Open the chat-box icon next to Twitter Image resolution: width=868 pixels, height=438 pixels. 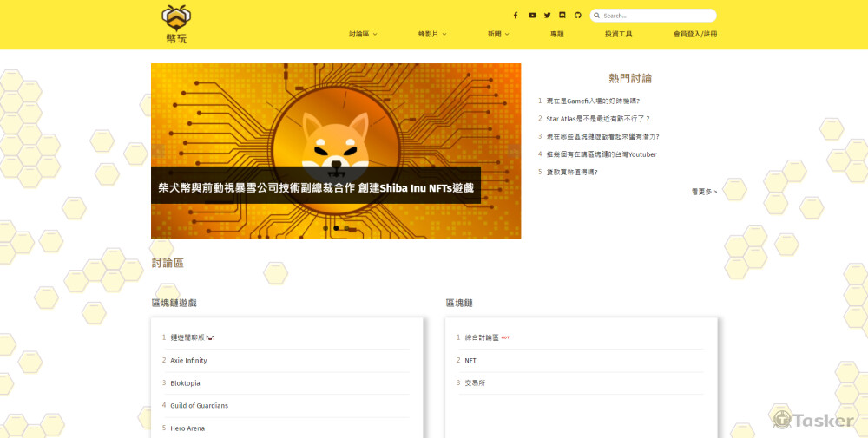coord(562,16)
